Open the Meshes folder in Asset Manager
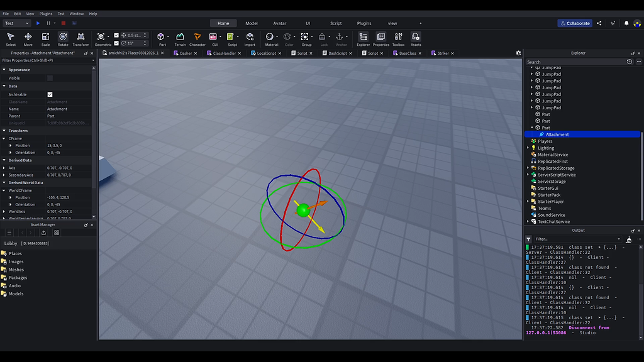Screen dimensions: 644x362 coord(16,270)
